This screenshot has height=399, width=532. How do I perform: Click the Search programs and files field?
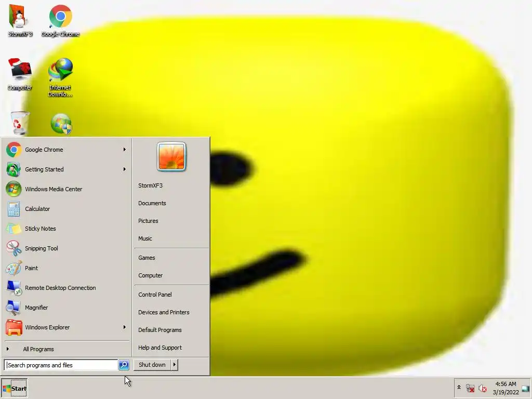pyautogui.click(x=61, y=365)
